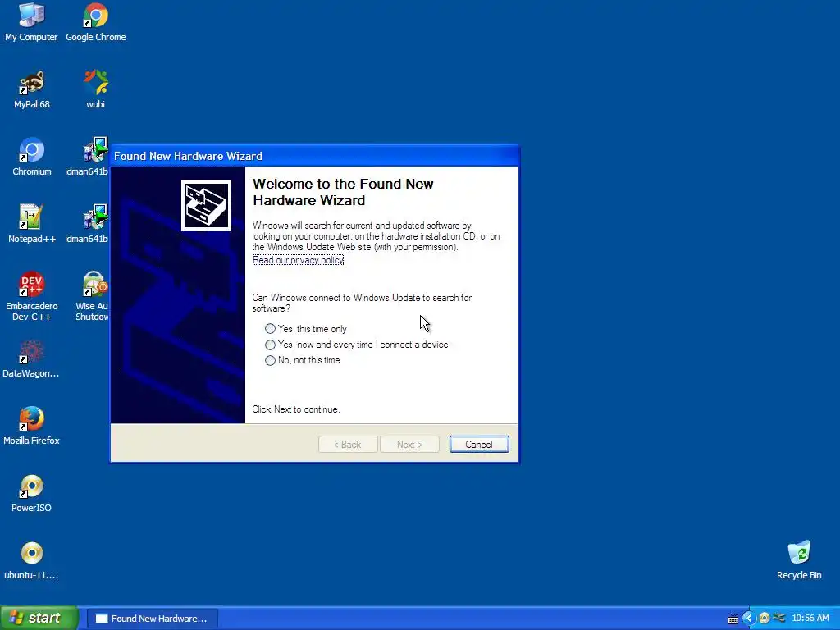Choose 'Yes, now and every time I connect a device'
The image size is (840, 630).
tap(357, 345)
